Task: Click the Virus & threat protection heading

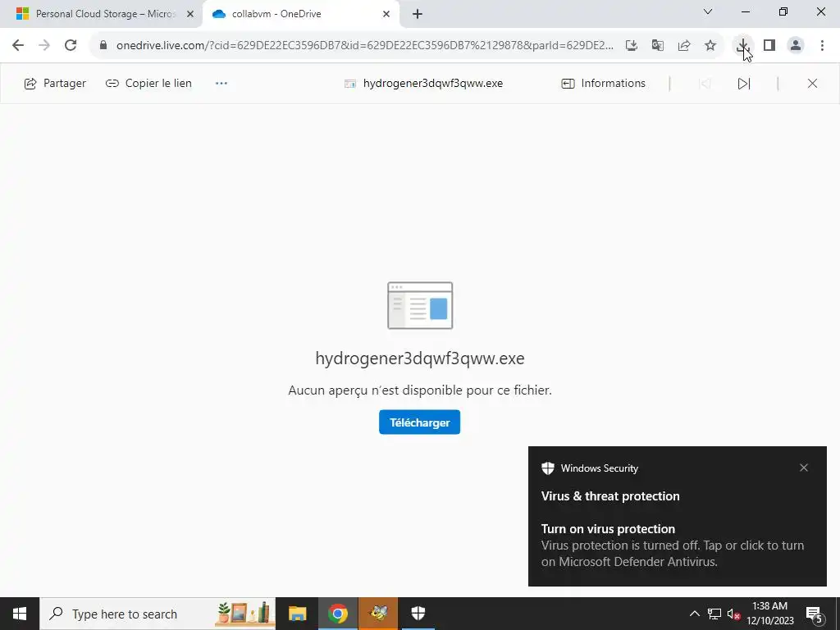Action: click(x=610, y=496)
